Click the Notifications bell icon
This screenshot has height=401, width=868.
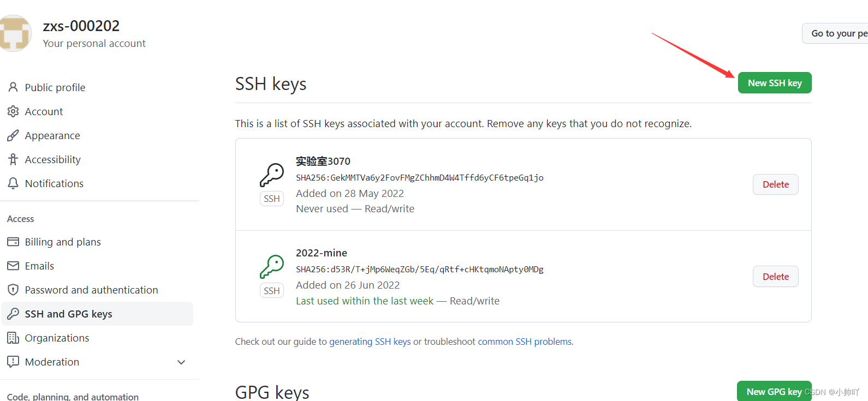[x=13, y=183]
